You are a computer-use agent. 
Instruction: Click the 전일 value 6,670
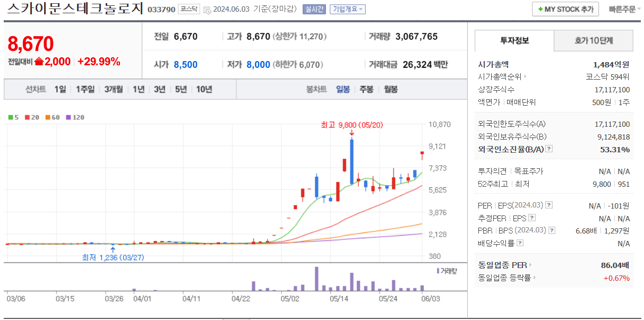pos(185,37)
